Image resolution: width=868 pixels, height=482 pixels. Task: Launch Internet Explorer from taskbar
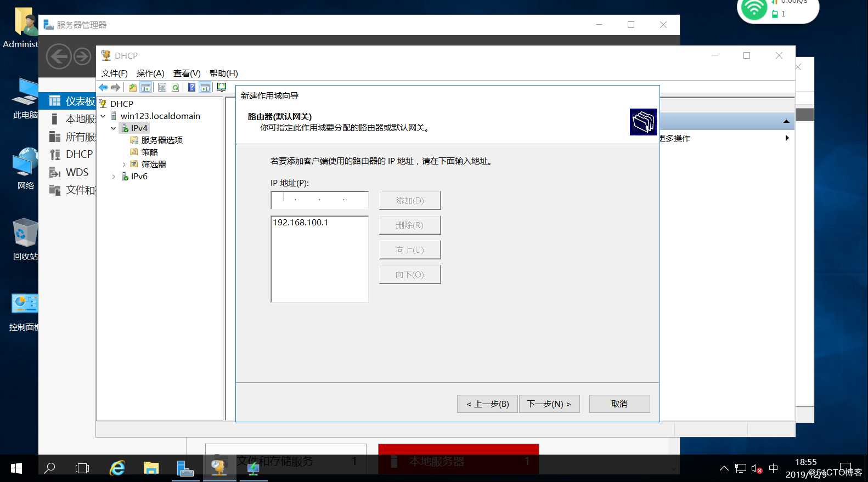pyautogui.click(x=117, y=468)
